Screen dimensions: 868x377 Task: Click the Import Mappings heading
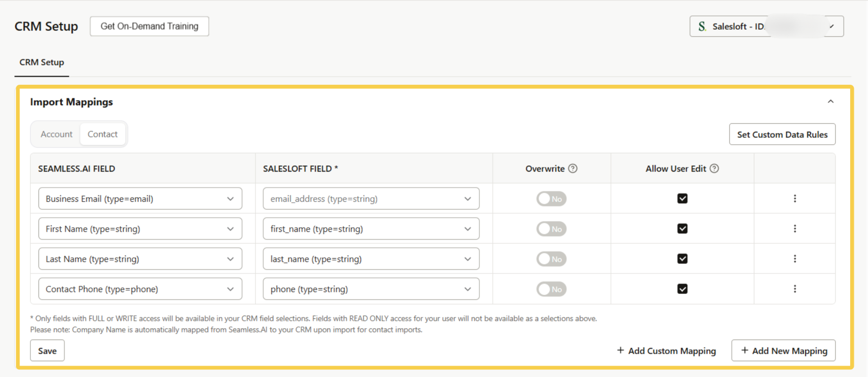(72, 102)
